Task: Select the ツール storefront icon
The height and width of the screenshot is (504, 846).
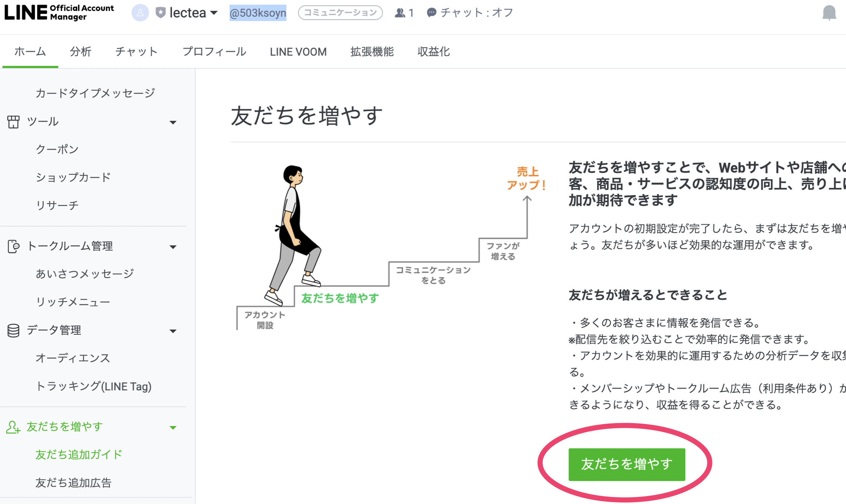Action: click(x=13, y=121)
